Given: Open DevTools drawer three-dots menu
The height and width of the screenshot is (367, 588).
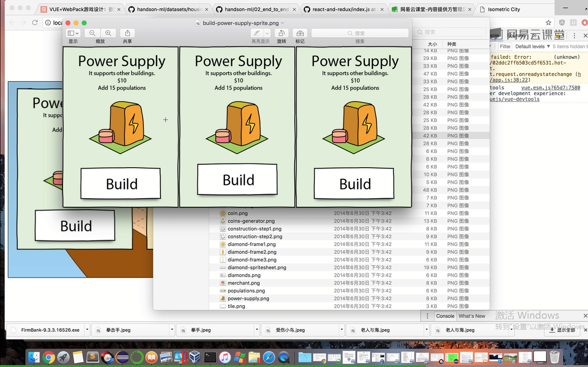Looking at the screenshot, I should coord(427,316).
